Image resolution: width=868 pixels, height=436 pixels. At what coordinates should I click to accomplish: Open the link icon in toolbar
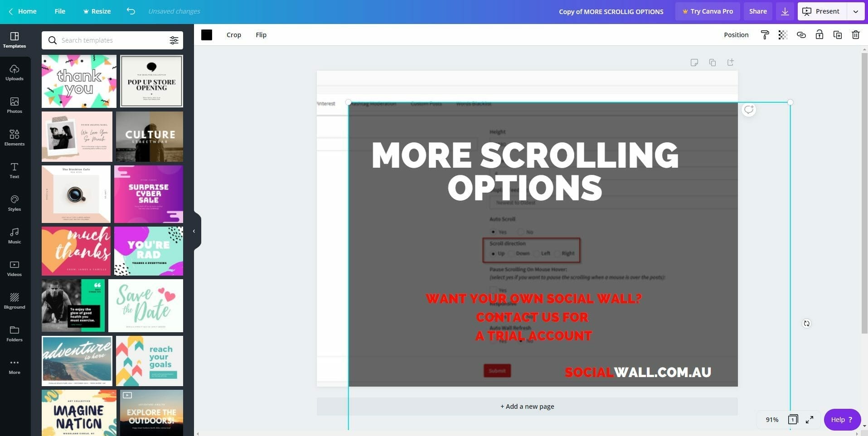pyautogui.click(x=801, y=35)
